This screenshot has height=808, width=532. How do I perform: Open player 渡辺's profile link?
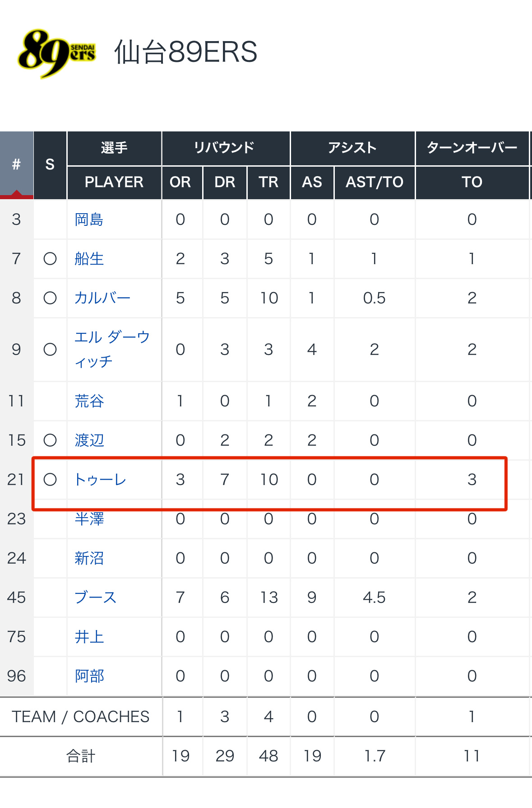click(89, 440)
